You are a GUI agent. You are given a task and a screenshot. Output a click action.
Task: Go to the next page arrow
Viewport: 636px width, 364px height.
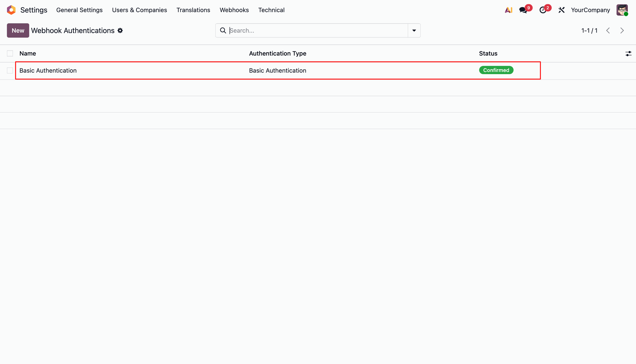pos(622,30)
